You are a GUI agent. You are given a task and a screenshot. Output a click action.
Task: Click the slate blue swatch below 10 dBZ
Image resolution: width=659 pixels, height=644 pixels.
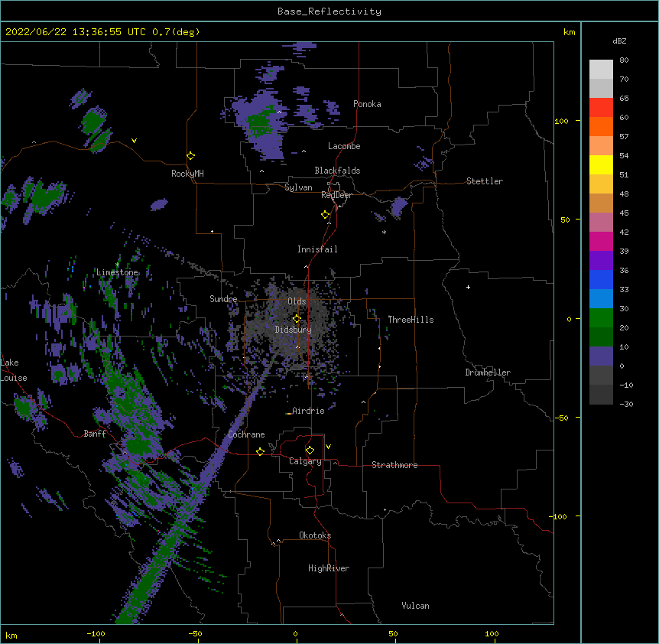tap(601, 356)
